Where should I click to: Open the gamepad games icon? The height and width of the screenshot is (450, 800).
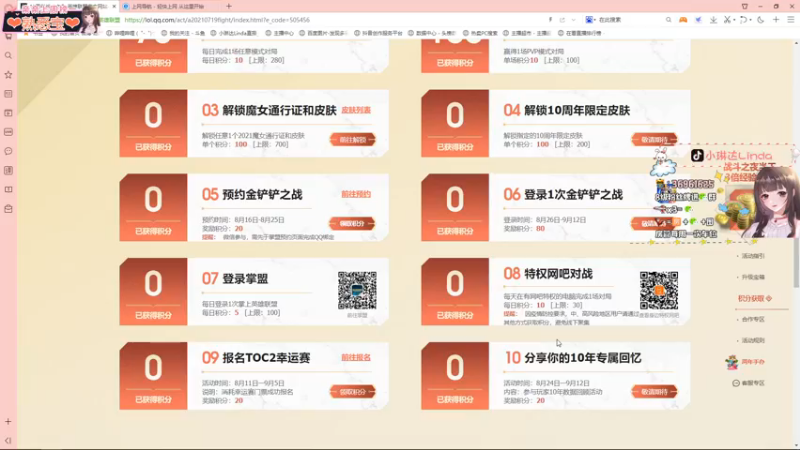(x=683, y=20)
